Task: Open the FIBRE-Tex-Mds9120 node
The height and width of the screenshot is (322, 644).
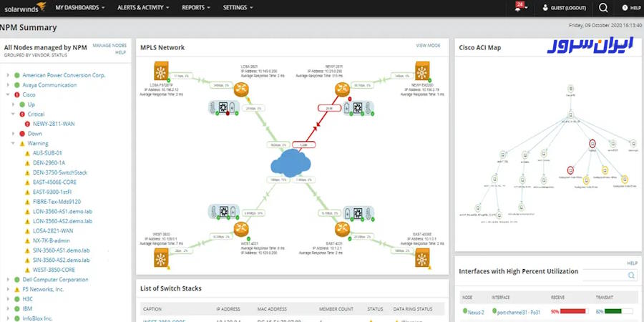Action: (x=57, y=202)
